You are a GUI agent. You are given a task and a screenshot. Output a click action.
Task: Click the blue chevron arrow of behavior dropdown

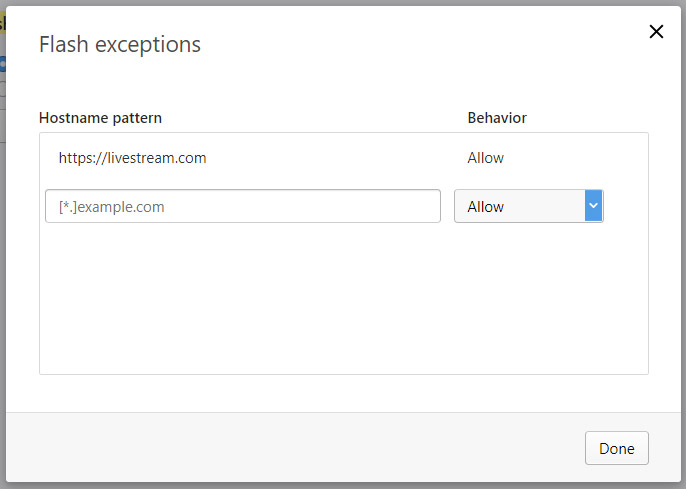(x=594, y=206)
